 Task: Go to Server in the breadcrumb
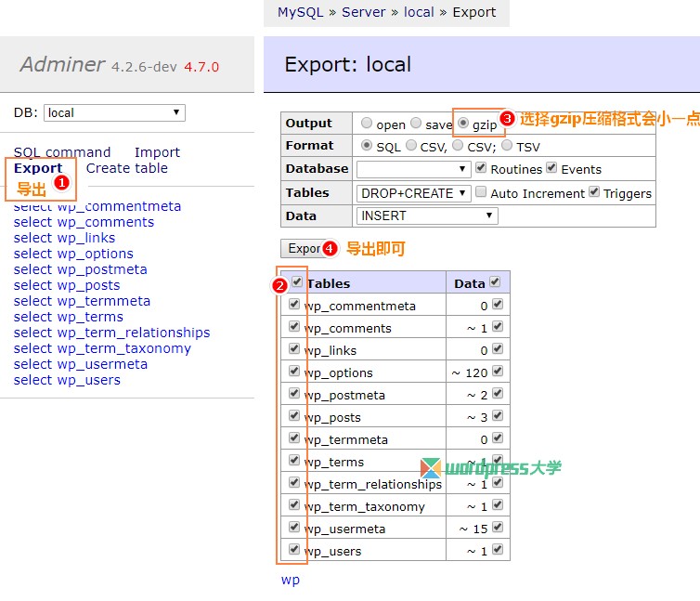point(363,12)
